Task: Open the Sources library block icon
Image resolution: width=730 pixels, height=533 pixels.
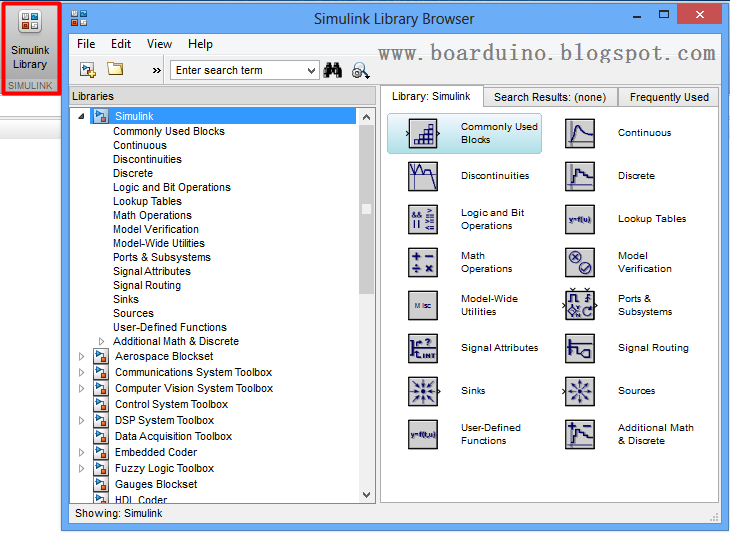Action: [580, 391]
